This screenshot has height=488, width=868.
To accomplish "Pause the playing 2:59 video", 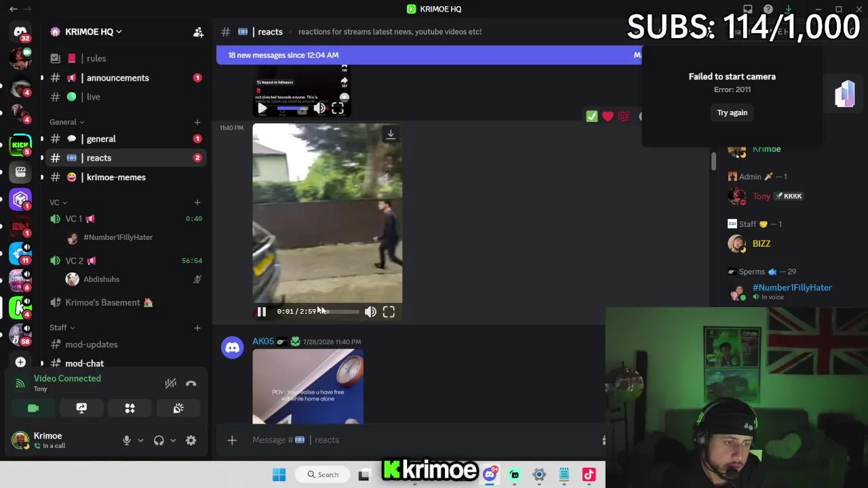I will (x=262, y=312).
